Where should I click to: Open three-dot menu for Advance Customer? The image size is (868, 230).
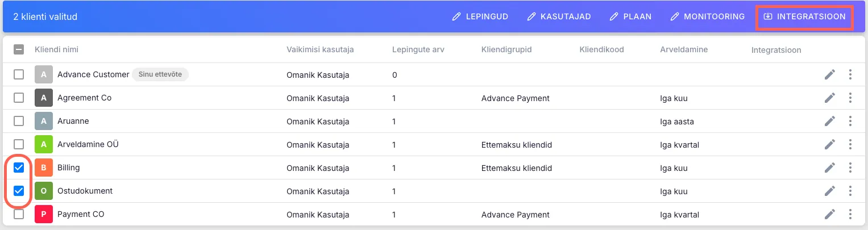[850, 74]
